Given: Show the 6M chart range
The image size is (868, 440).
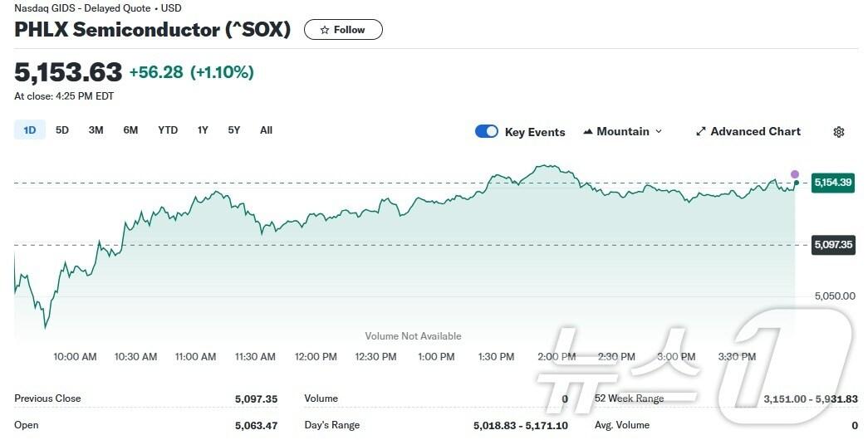Looking at the screenshot, I should coord(130,130).
